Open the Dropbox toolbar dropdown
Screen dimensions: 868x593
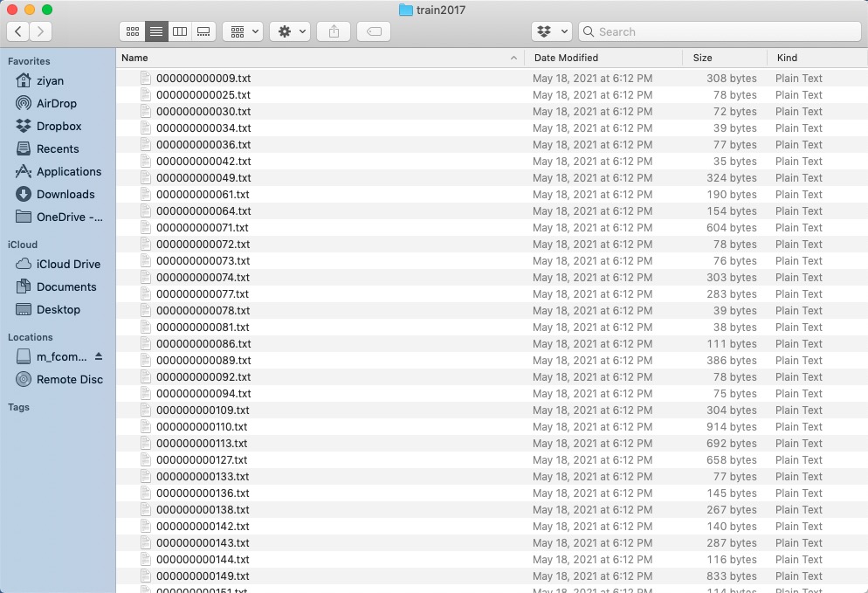[x=552, y=31]
